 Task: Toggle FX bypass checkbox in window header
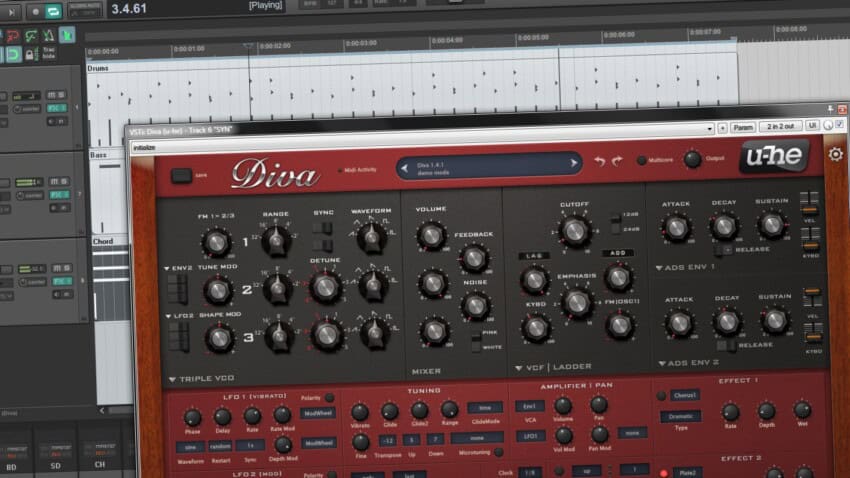click(x=839, y=125)
